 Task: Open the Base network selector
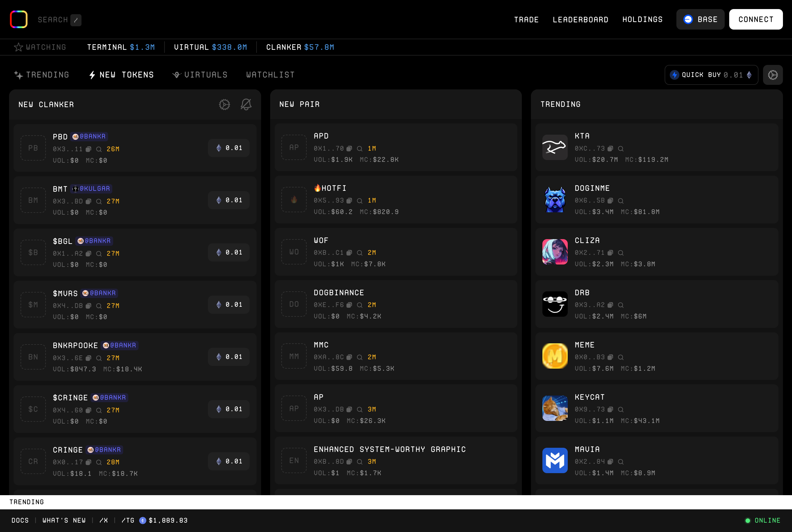point(700,19)
